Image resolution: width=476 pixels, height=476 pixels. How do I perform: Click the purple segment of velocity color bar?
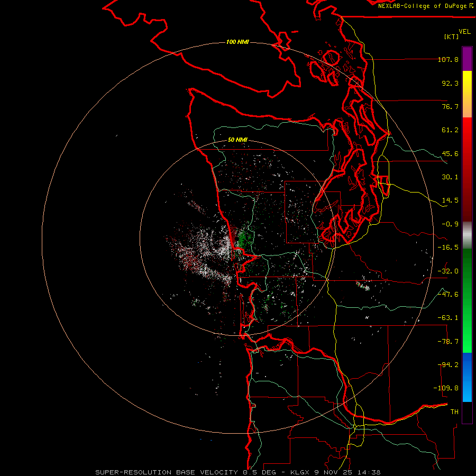tap(467, 59)
